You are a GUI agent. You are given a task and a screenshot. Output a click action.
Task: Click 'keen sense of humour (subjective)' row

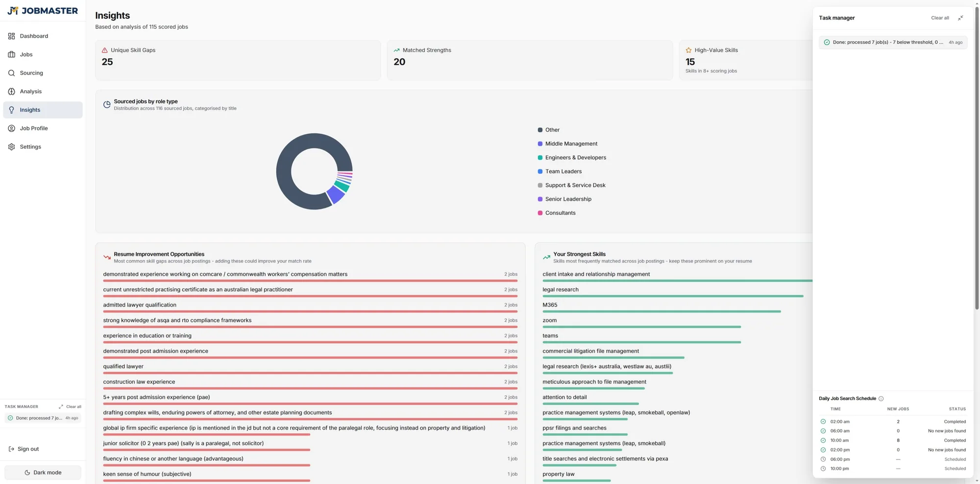click(x=310, y=476)
